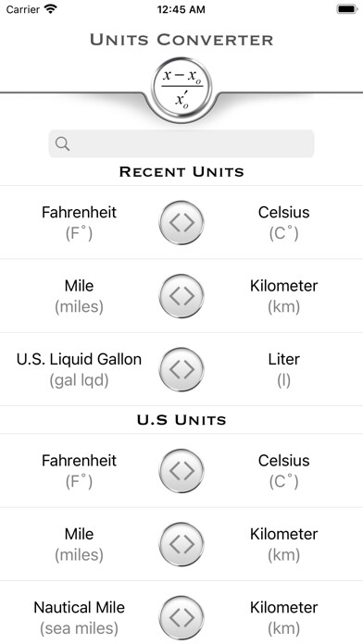Click the search magnifier icon
This screenshot has height=644, width=363.
[62, 143]
